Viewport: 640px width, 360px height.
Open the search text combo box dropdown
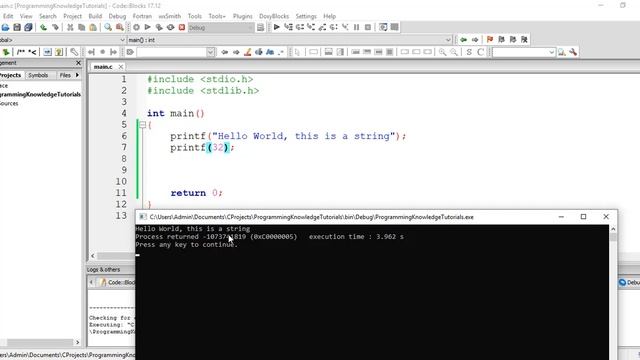point(211,52)
